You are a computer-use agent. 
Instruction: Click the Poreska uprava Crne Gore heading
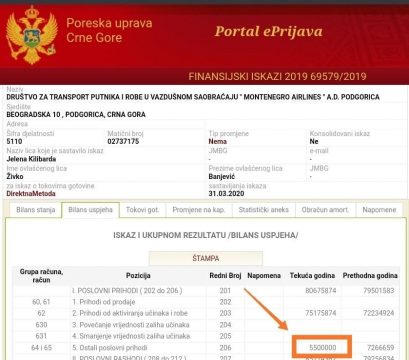109,30
